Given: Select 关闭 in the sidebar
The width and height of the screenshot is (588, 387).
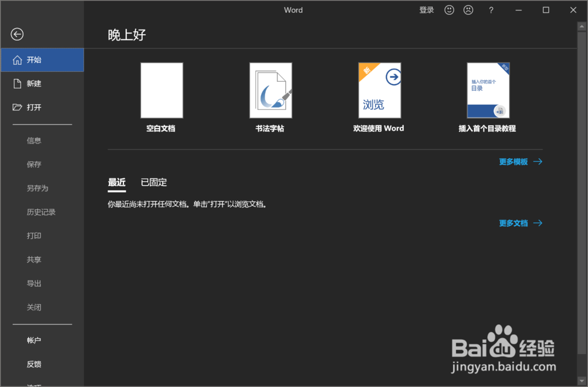Looking at the screenshot, I should 34,307.
